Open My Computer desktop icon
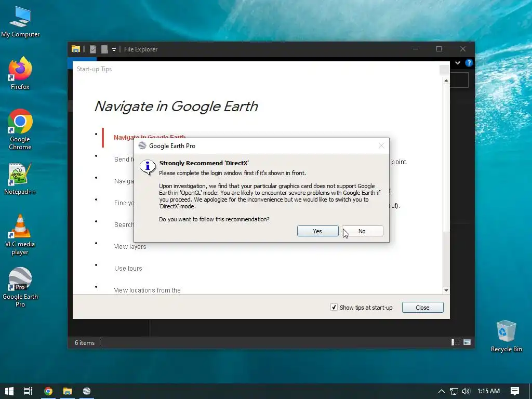The image size is (532, 399). click(x=20, y=22)
